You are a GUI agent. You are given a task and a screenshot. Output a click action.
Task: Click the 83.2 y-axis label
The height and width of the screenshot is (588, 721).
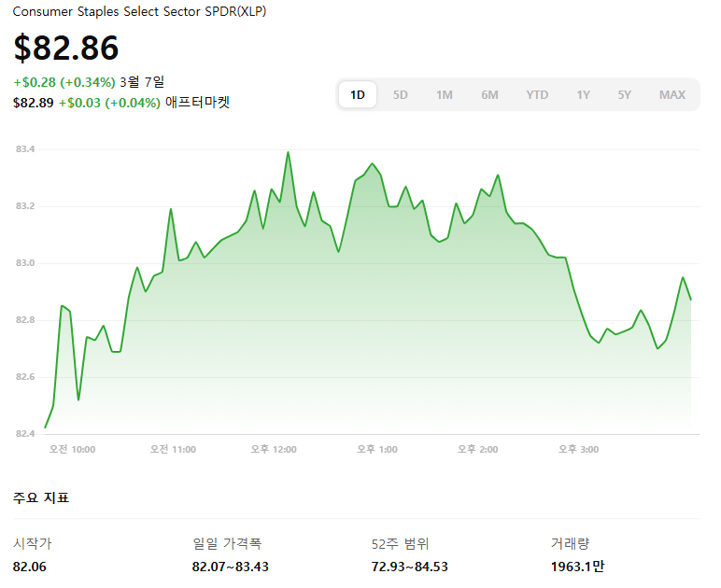pos(25,205)
